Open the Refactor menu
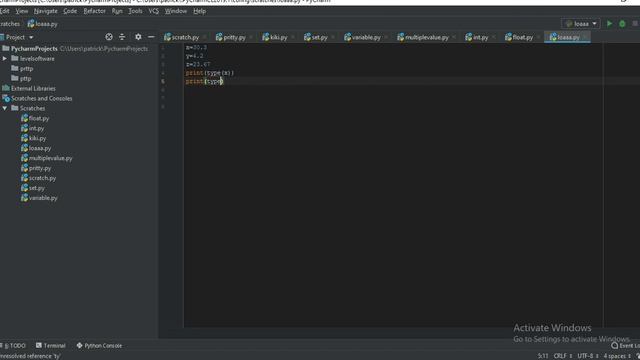Viewport: 640px width, 360px height. click(x=94, y=11)
